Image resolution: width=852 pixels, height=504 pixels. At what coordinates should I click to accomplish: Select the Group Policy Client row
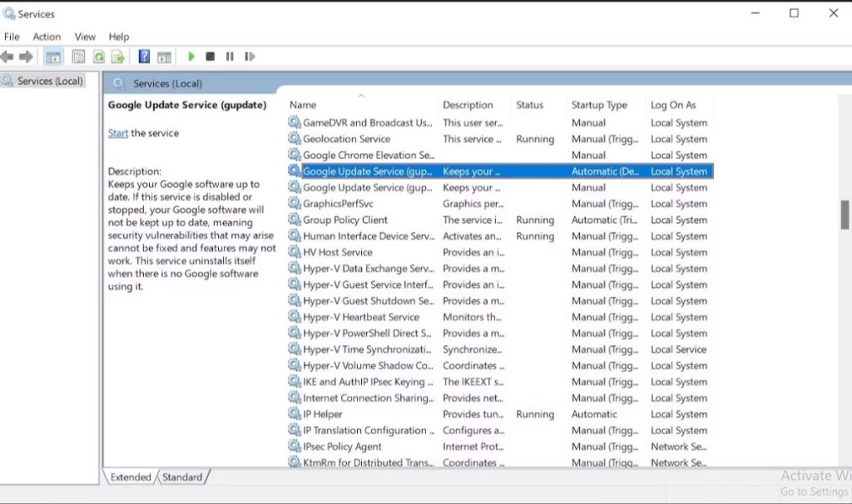[x=500, y=220]
